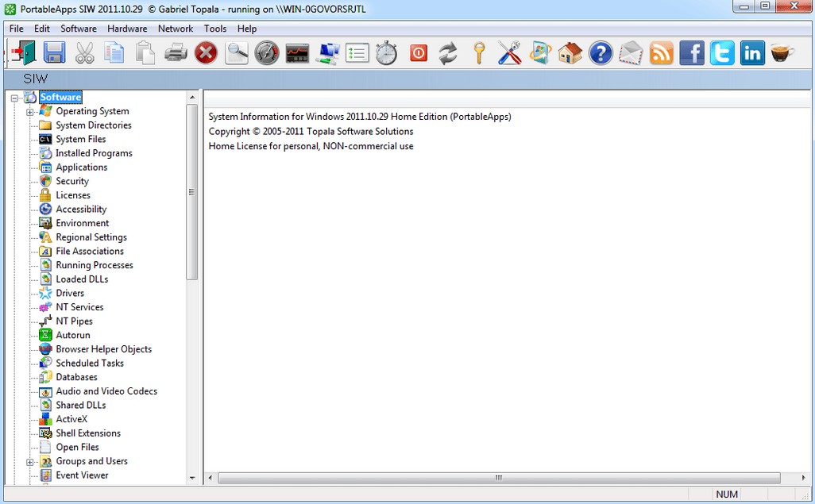
Task: Click the Twitter icon
Action: click(x=723, y=53)
